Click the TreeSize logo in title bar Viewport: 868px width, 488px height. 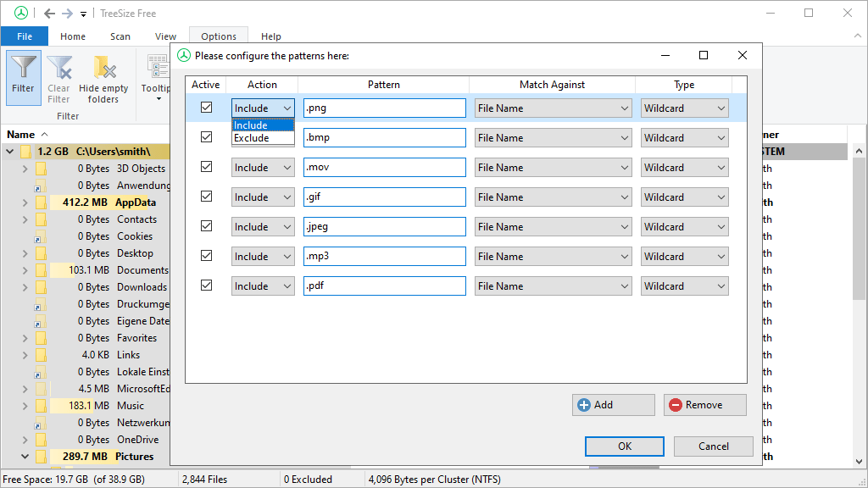click(21, 13)
